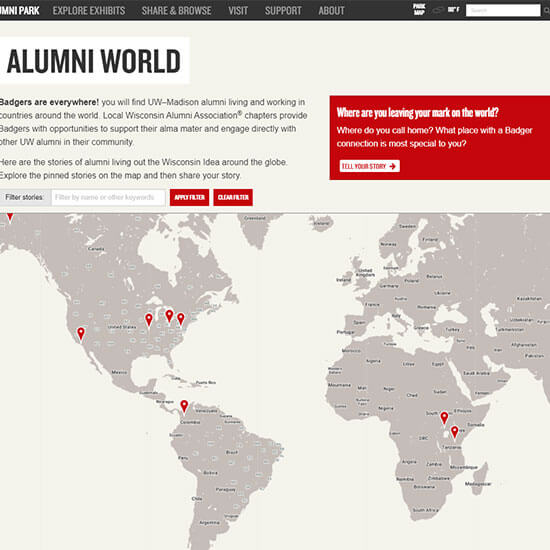Click the Mexico label on the map
This screenshot has width=550, height=550.
tap(119, 372)
